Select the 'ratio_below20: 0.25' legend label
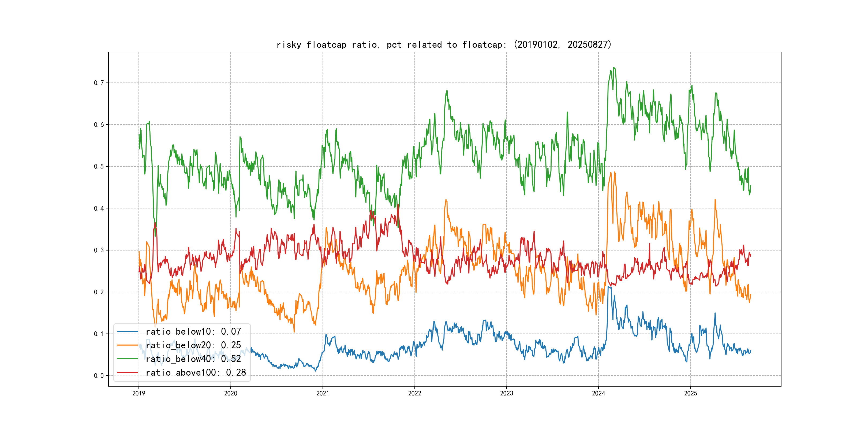Image resolution: width=868 pixels, height=434 pixels. pyautogui.click(x=193, y=345)
